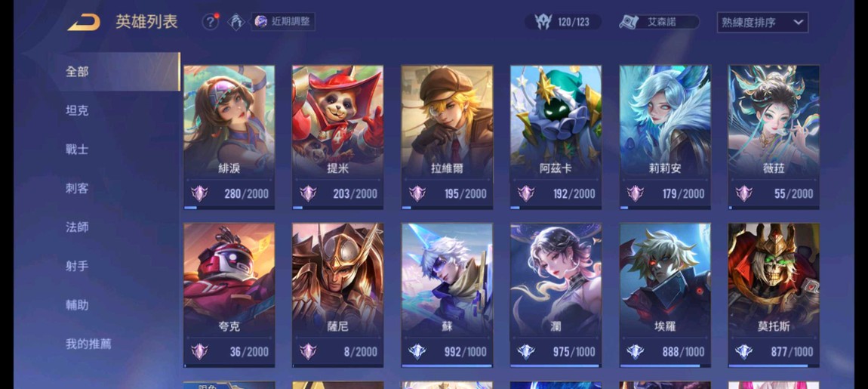Click the chevron arrow in sort dropdown

(798, 22)
